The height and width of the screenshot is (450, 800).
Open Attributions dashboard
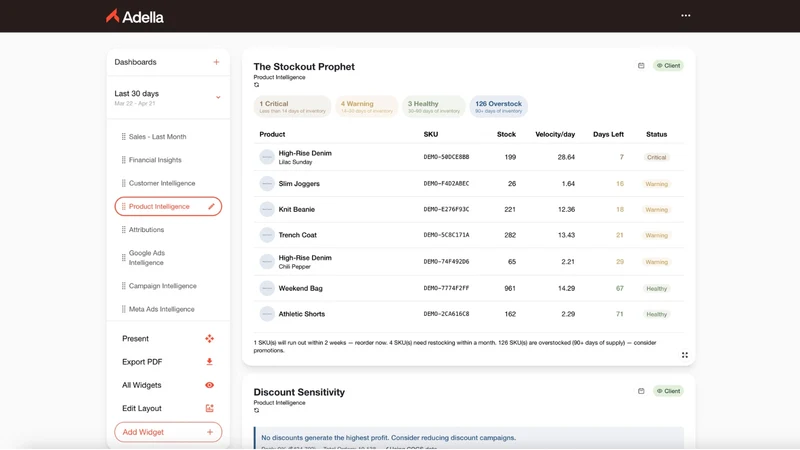[x=146, y=230]
